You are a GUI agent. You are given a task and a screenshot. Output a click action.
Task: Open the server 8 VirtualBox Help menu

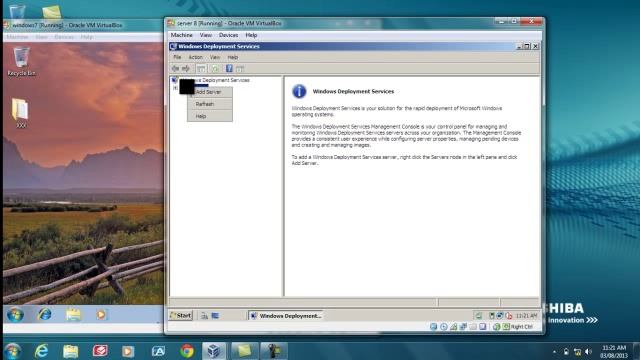pyautogui.click(x=251, y=36)
